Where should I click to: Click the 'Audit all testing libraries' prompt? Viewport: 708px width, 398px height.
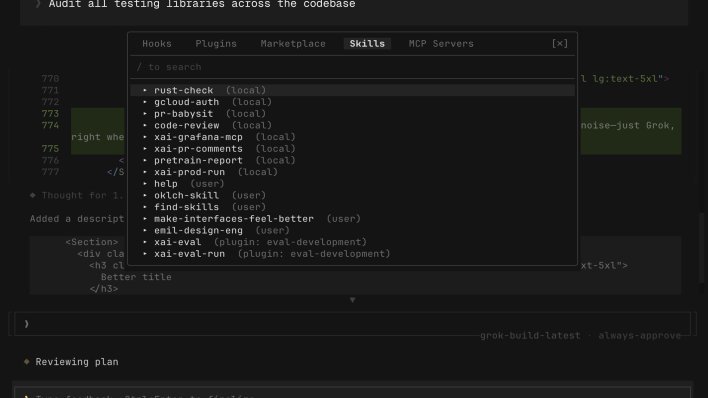pos(202,5)
